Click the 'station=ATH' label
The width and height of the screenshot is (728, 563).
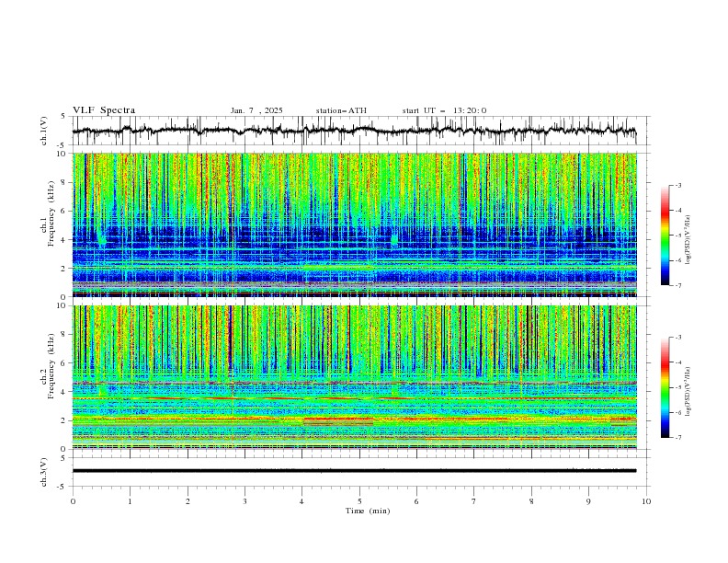point(341,110)
